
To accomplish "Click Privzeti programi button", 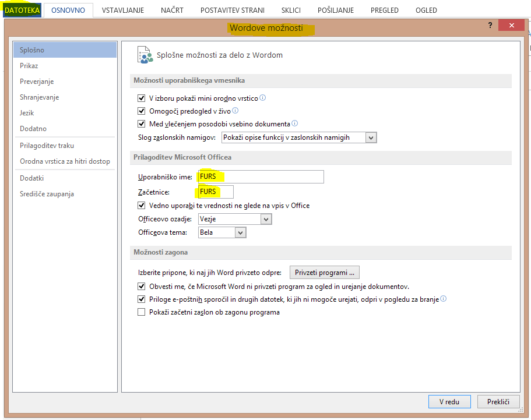I will coord(325,273).
